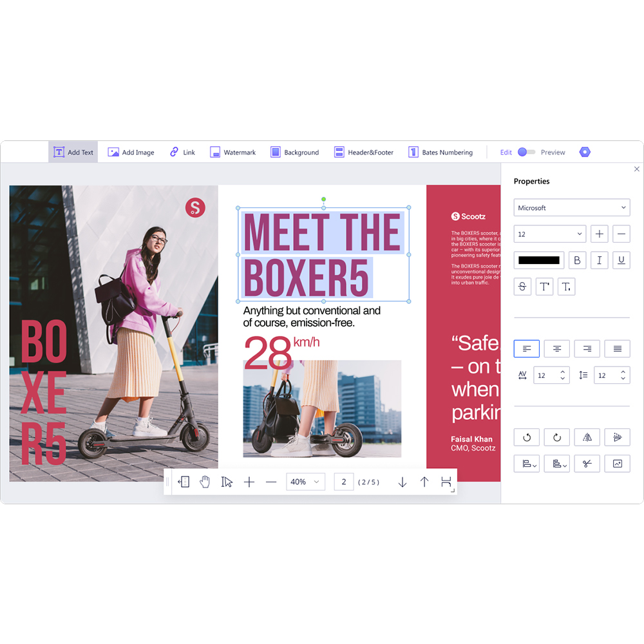Open the font size 12 dropdown
Image resolution: width=644 pixels, height=644 pixels.
549,234
